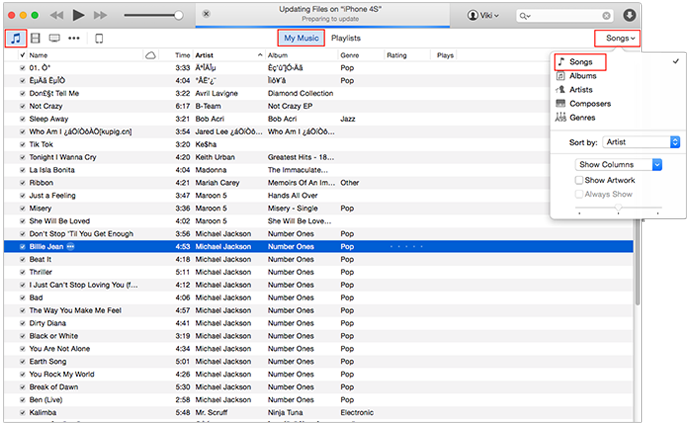Click the artist cell Avril Lavigne

point(217,94)
